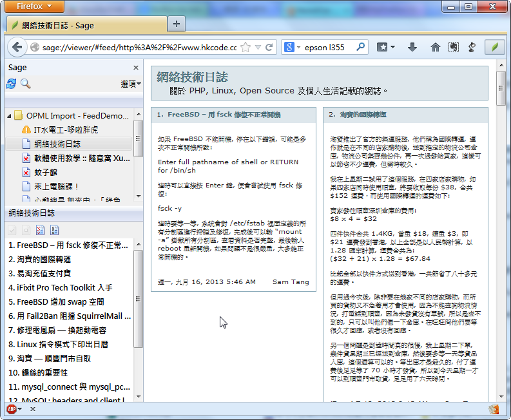
Task: Click the main page vertical scrollbar thumb
Action: [501, 88]
